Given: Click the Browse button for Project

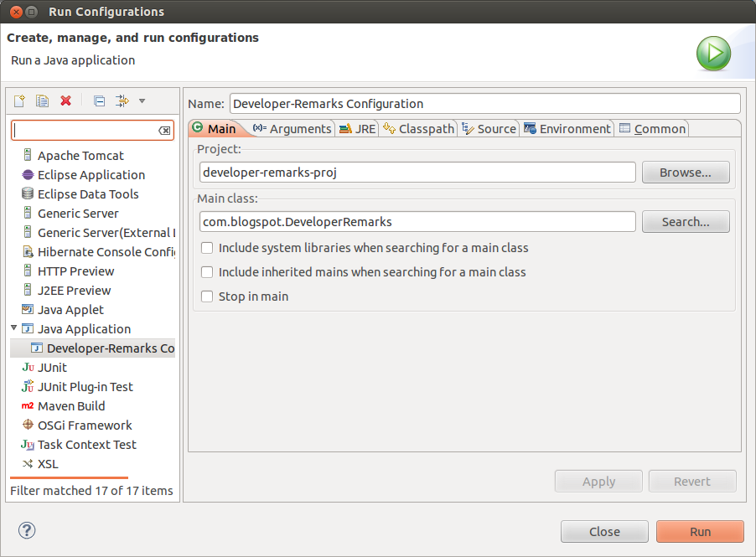Looking at the screenshot, I should tap(685, 173).
